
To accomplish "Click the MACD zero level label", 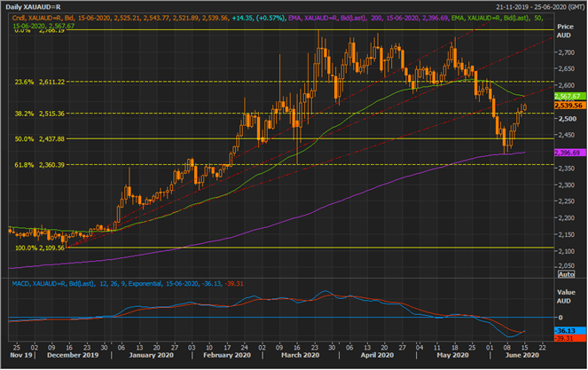I will [x=561, y=318].
